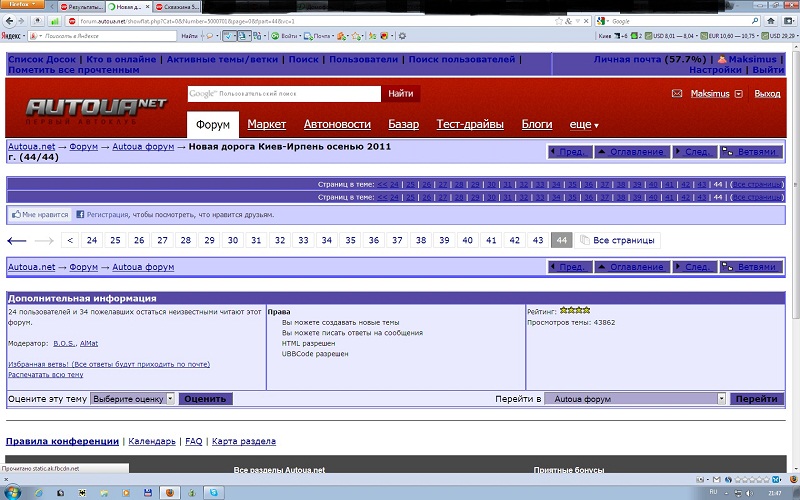Click the Windows Start button
Viewport: 800px width, 500px height.
[x=14, y=492]
